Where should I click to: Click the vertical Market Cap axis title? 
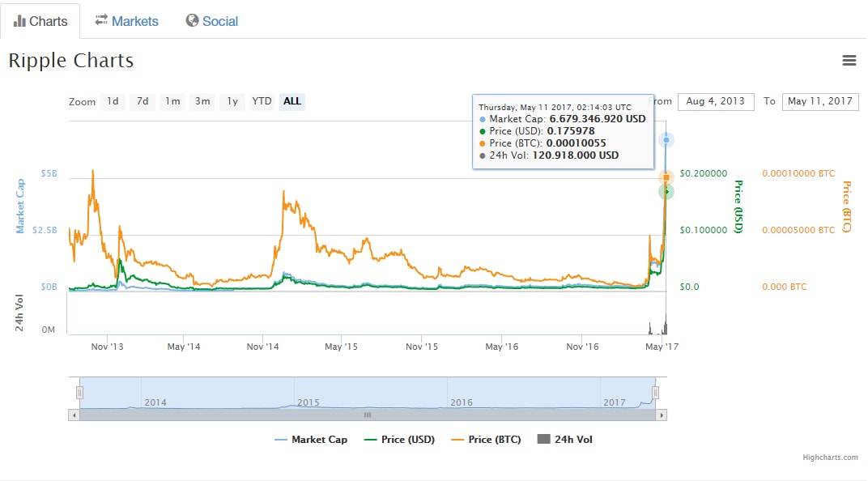[20, 206]
